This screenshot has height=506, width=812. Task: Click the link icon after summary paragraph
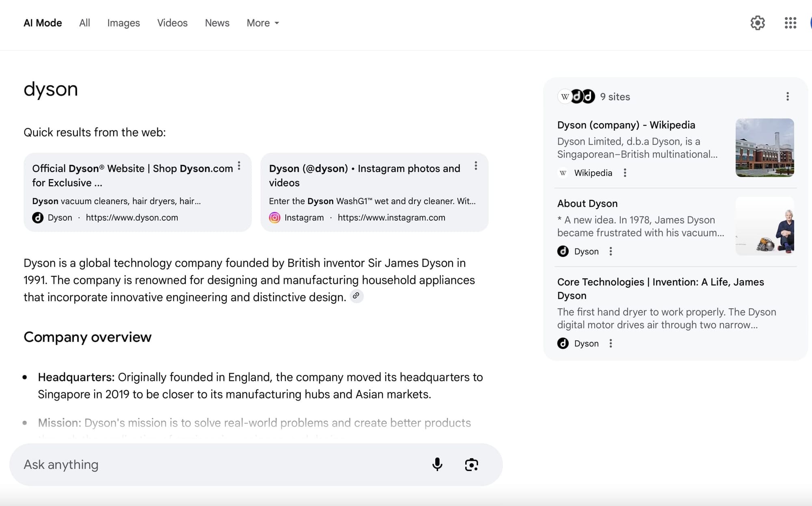coord(356,296)
